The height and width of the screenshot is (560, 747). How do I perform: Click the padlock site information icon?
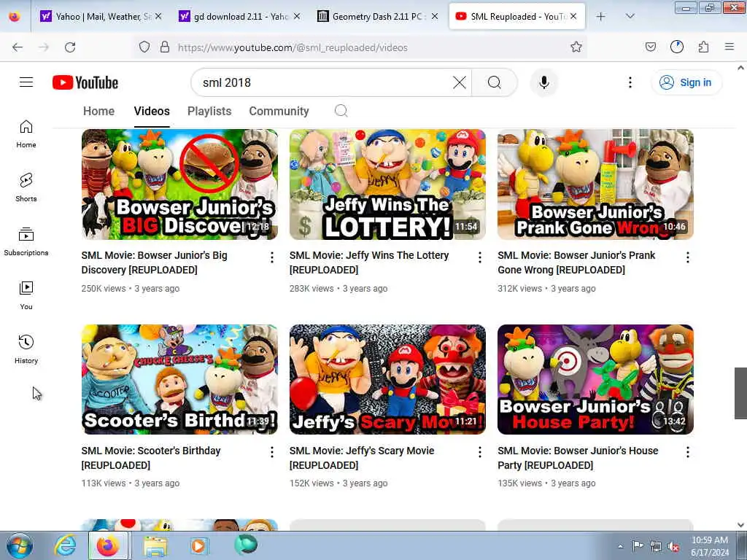point(165,47)
